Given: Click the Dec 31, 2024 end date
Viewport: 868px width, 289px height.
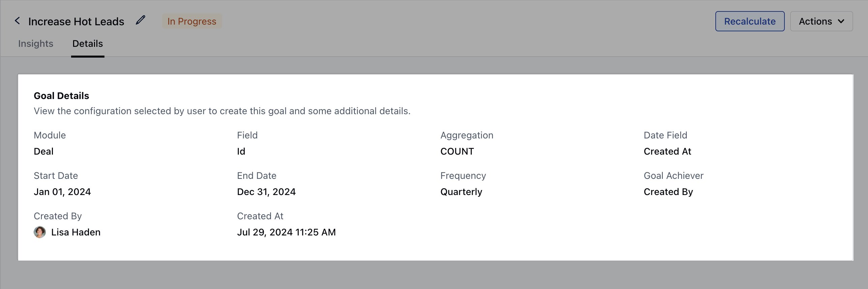Looking at the screenshot, I should [266, 192].
